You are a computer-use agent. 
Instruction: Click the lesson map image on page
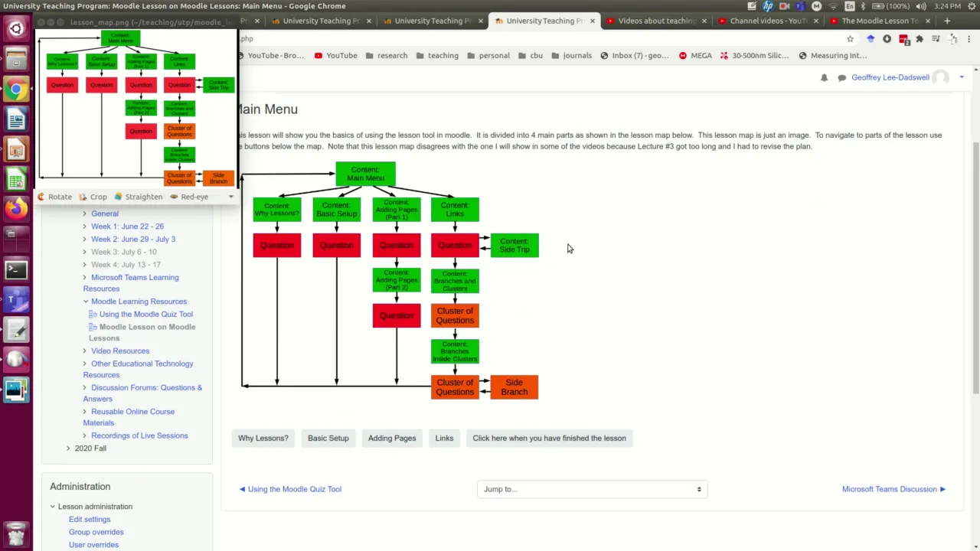(390, 280)
